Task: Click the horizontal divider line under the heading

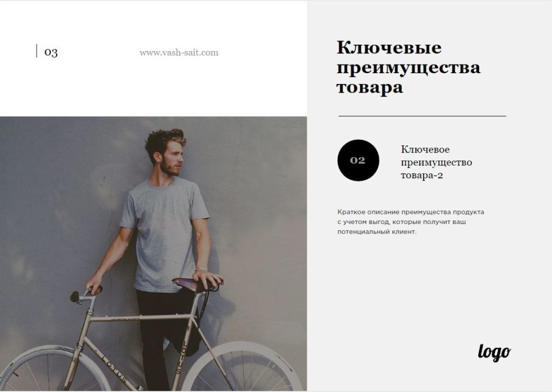Action: tap(422, 116)
